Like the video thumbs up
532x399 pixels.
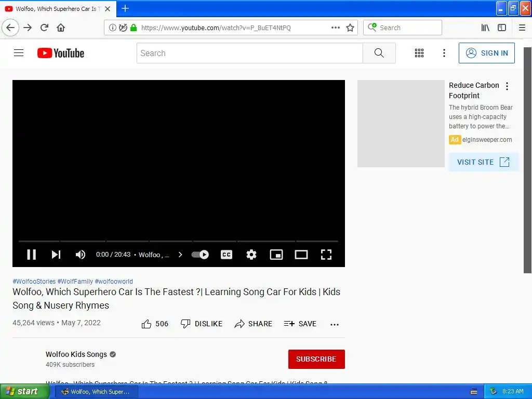(155, 324)
